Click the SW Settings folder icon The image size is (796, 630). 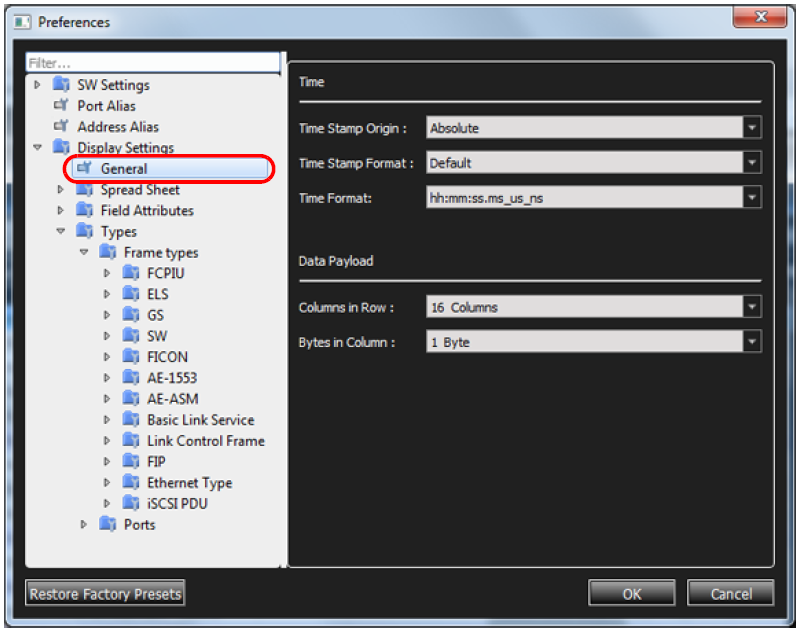pyautogui.click(x=61, y=84)
